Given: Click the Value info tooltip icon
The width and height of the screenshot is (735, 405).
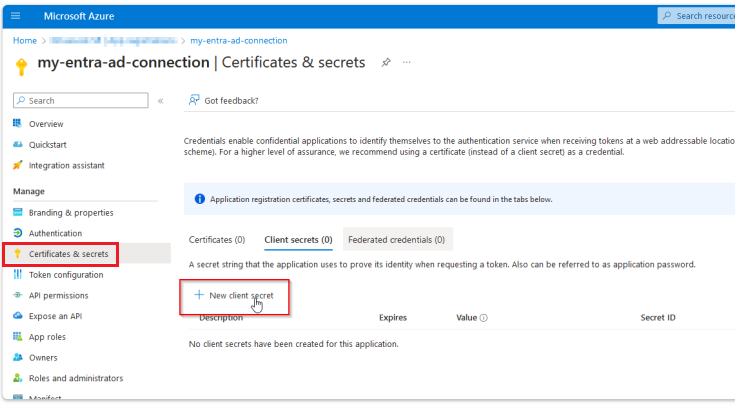Looking at the screenshot, I should pyautogui.click(x=484, y=318).
